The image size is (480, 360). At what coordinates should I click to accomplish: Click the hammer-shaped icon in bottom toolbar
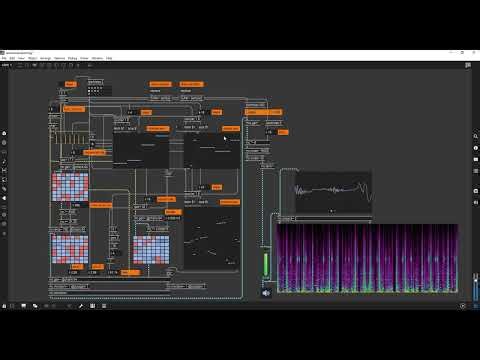[x=81, y=306]
